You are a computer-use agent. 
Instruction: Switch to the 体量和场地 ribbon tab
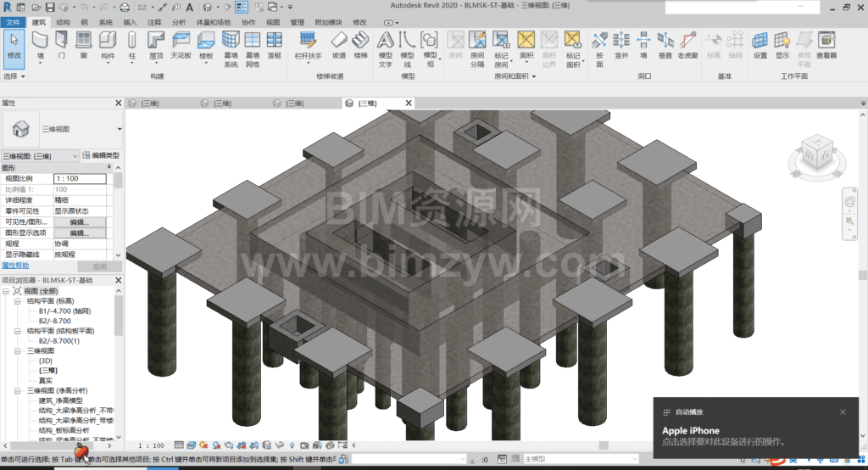(213, 22)
